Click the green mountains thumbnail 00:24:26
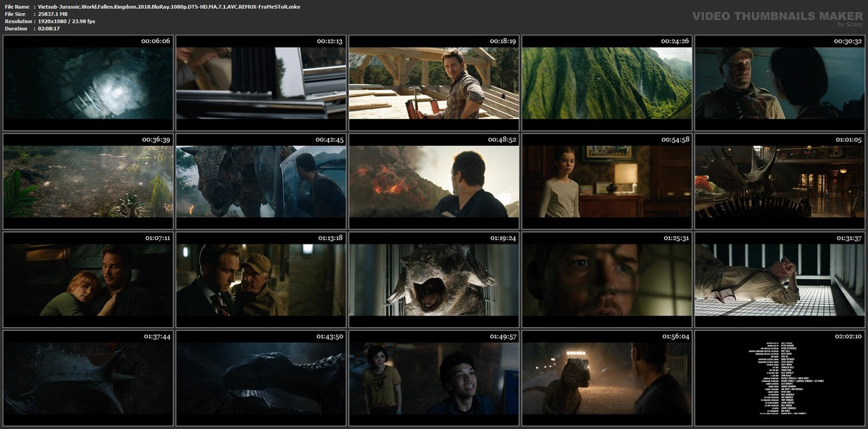The height and width of the screenshot is (429, 868). click(x=607, y=83)
